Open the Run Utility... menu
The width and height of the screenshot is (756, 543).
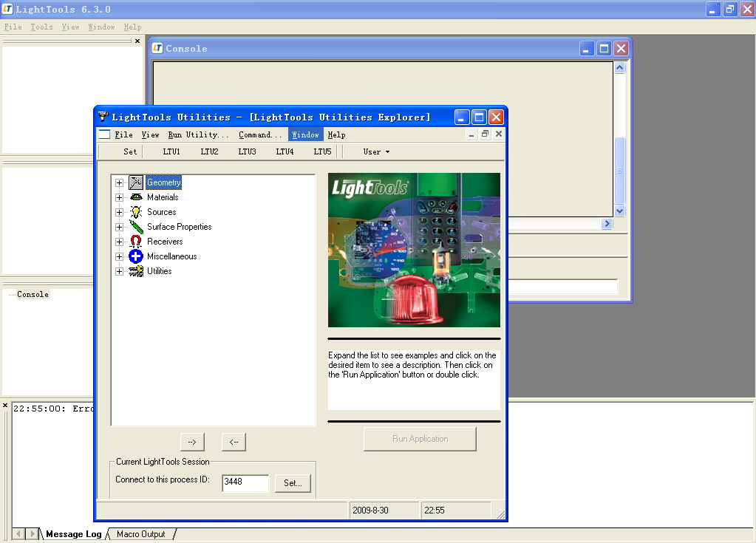198,135
